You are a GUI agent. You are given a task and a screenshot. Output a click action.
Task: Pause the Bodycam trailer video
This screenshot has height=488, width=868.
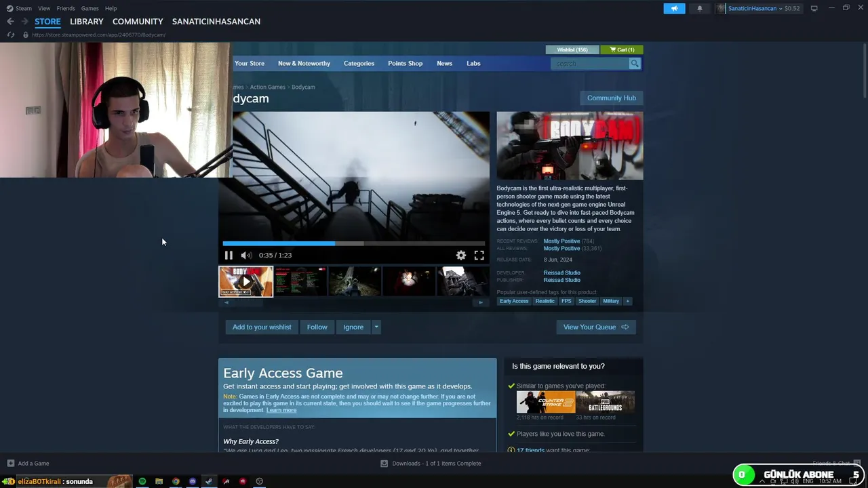coord(229,256)
